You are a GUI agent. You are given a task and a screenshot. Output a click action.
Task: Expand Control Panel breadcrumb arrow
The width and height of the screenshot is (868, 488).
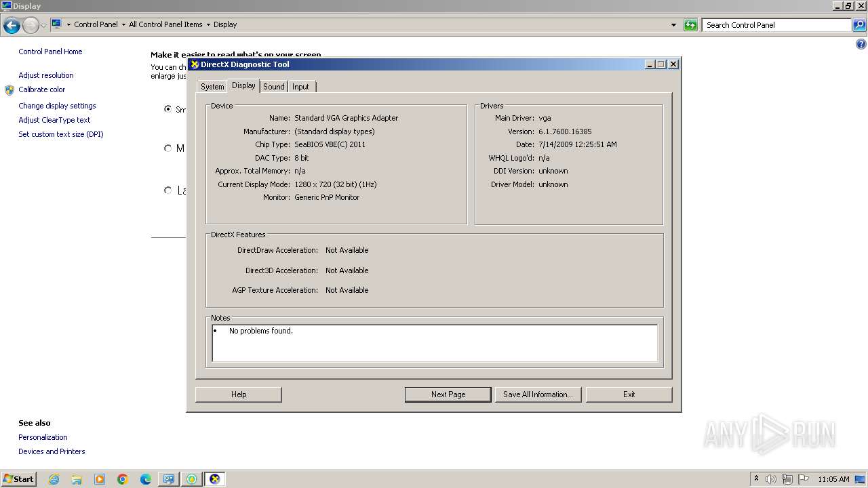[x=123, y=24]
